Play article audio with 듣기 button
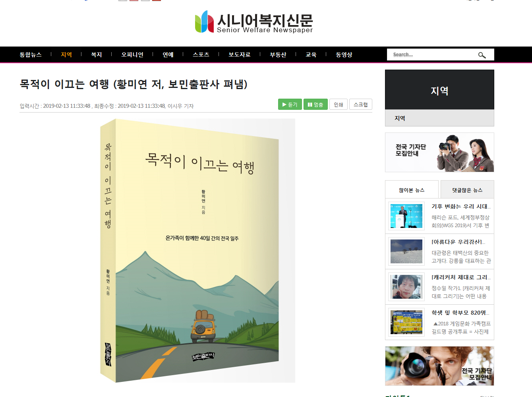 (290, 104)
